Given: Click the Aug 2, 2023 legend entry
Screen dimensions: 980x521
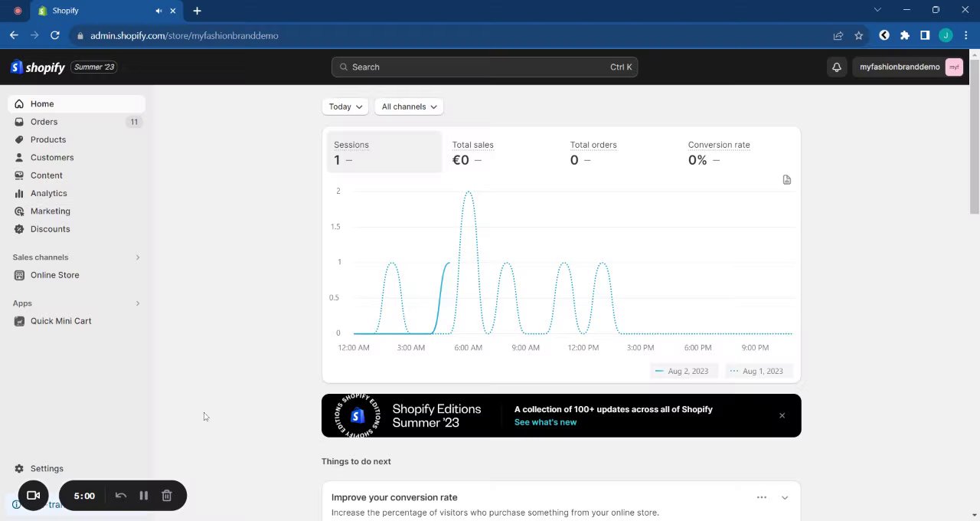Looking at the screenshot, I should click(684, 372).
